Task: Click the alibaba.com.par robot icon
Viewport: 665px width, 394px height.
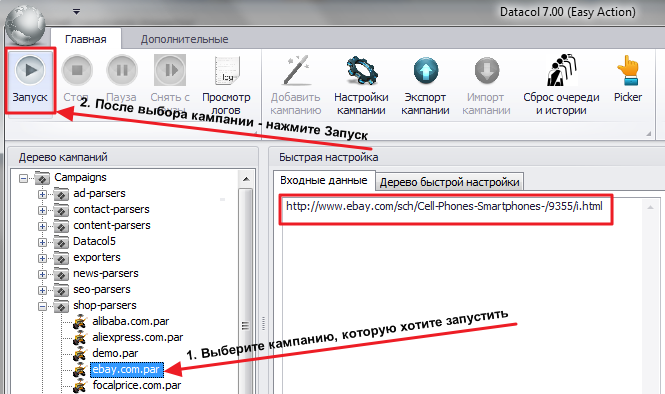Action: tap(79, 322)
